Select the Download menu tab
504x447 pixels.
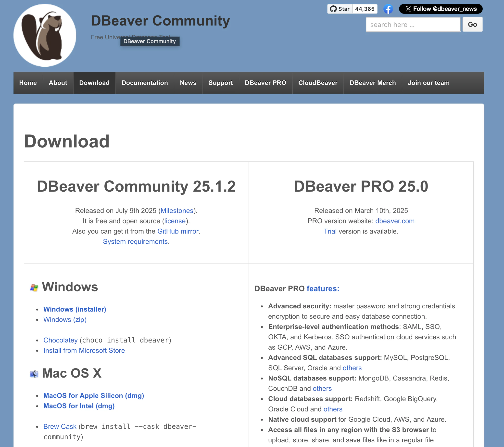coord(94,83)
